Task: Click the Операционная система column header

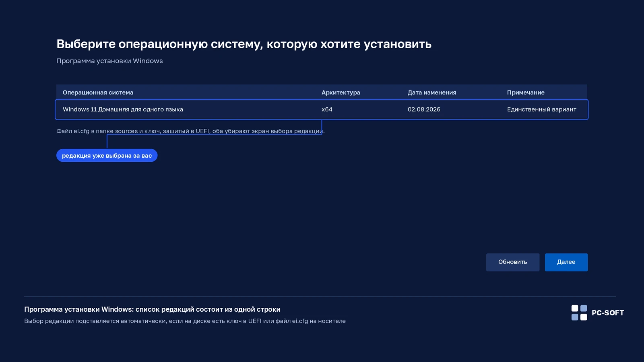Action: coord(98,93)
